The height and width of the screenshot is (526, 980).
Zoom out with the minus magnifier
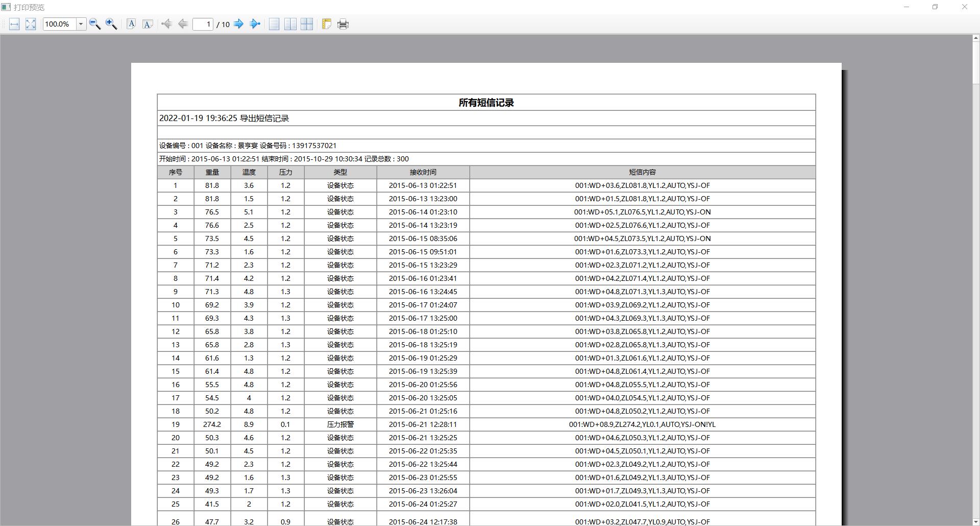[x=95, y=24]
